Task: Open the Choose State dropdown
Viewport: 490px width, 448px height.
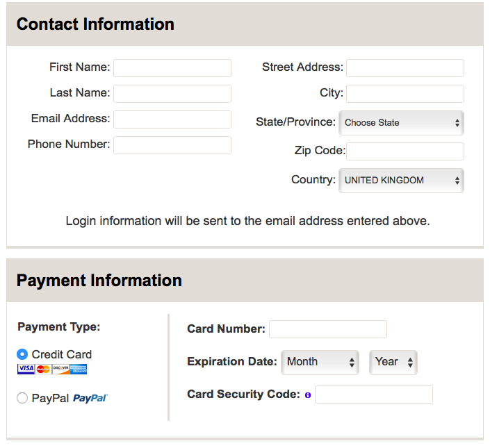Action: [401, 123]
